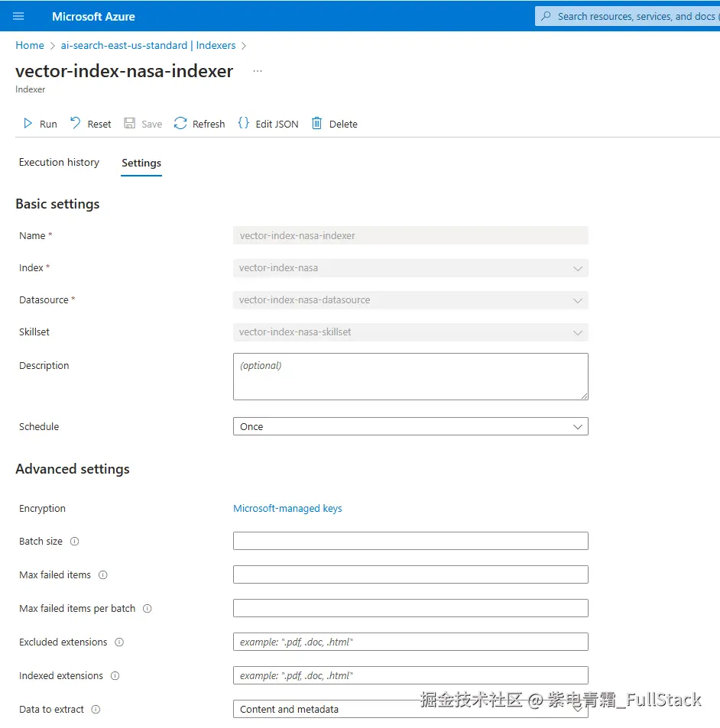720x728 pixels.
Task: Expand the Datasource dropdown
Action: click(x=410, y=300)
